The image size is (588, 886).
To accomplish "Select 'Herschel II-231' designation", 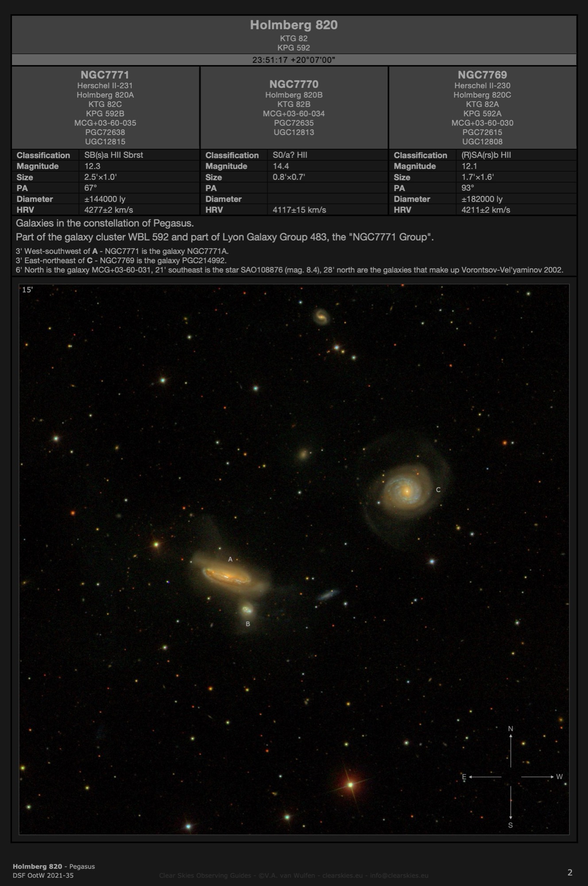I will [105, 85].
